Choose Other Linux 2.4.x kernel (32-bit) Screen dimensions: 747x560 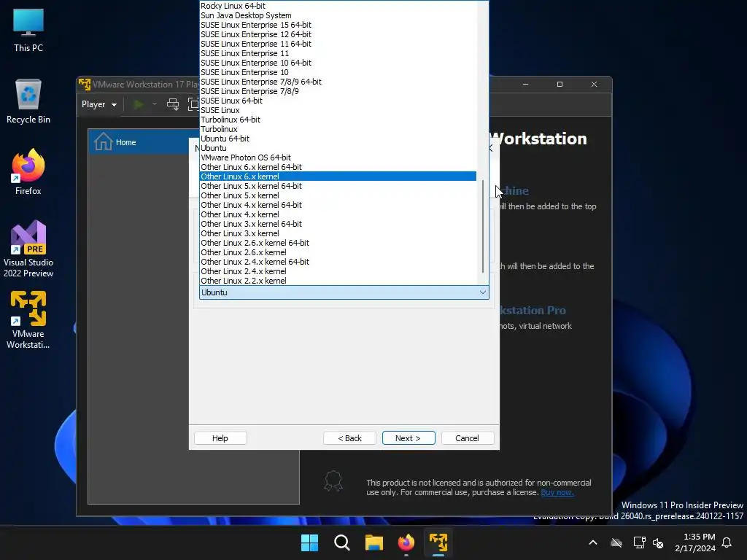[x=338, y=271]
